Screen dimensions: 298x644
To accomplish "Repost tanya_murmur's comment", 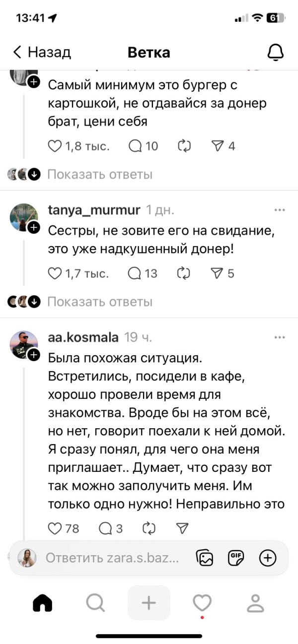I will (x=185, y=273).
